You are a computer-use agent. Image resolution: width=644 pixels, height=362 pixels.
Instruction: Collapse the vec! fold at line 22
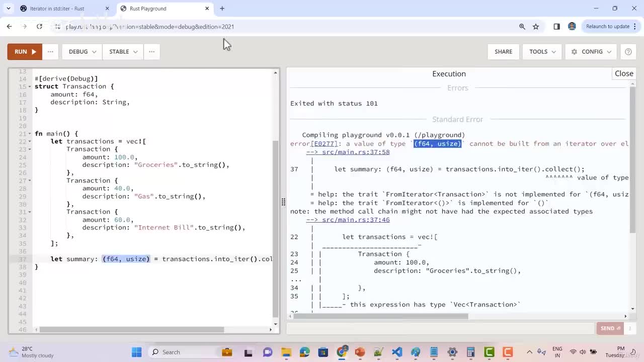[30, 141]
